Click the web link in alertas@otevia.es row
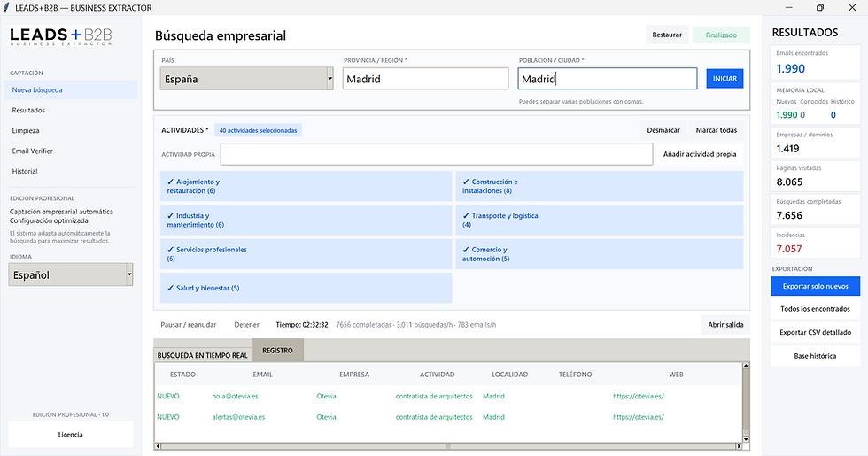 [x=639, y=417]
